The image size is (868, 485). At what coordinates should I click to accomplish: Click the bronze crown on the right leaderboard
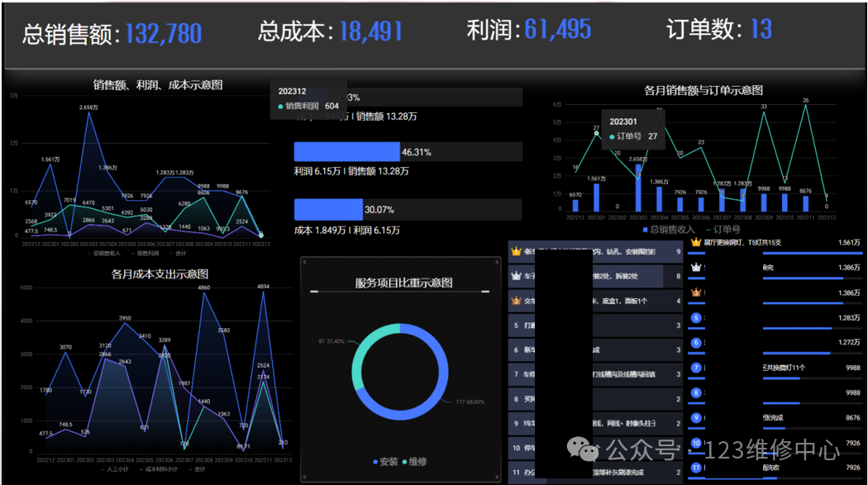coord(694,292)
